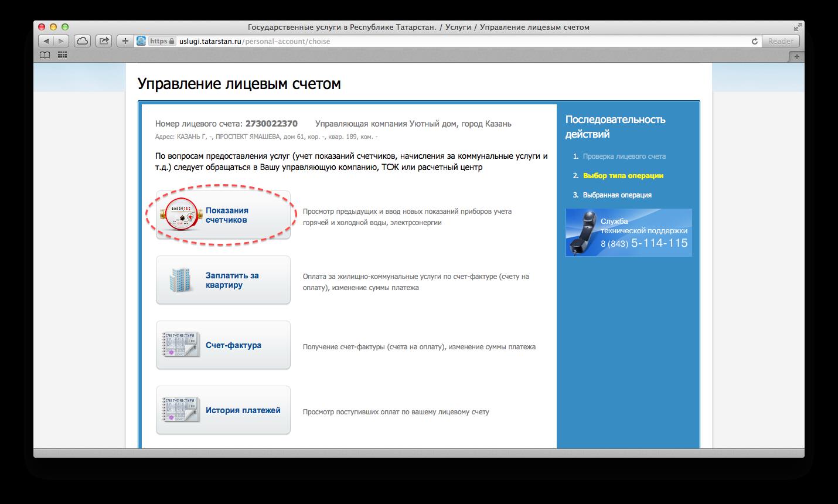The image size is (838, 504).
Task: Open Показания счетчиков meter readings
Action: (223, 215)
